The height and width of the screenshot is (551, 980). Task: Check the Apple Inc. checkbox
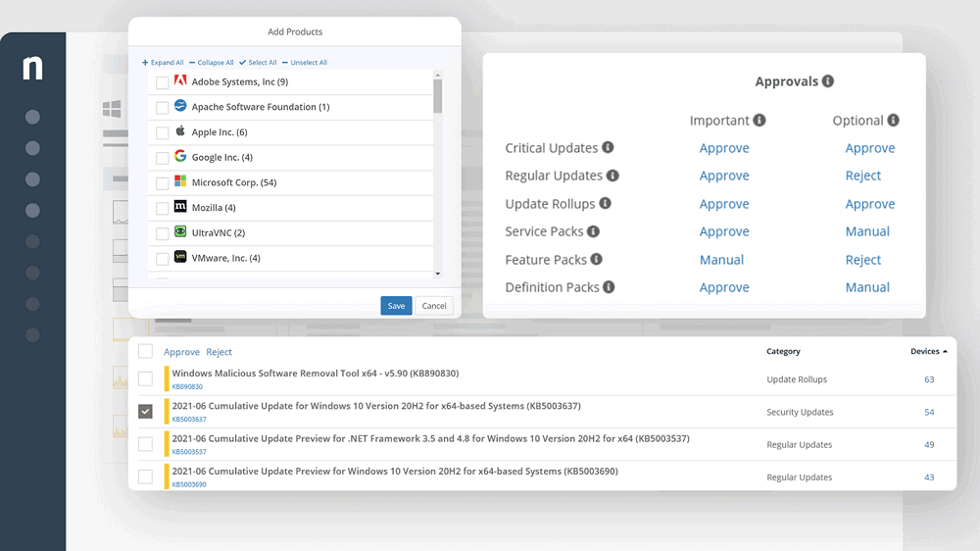pyautogui.click(x=162, y=132)
